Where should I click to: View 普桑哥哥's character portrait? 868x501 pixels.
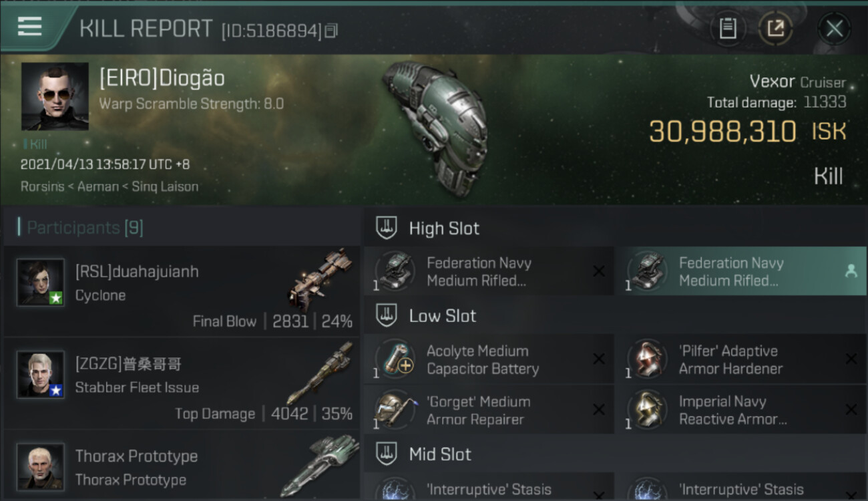41,375
